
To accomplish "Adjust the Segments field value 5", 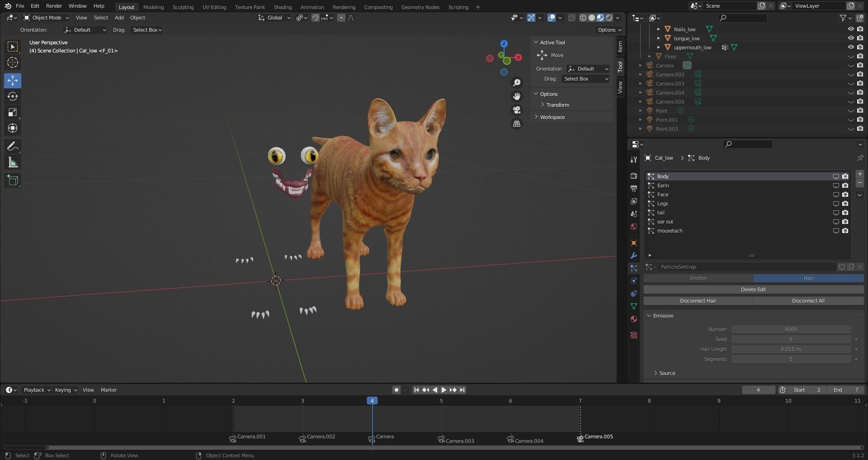I will (791, 359).
